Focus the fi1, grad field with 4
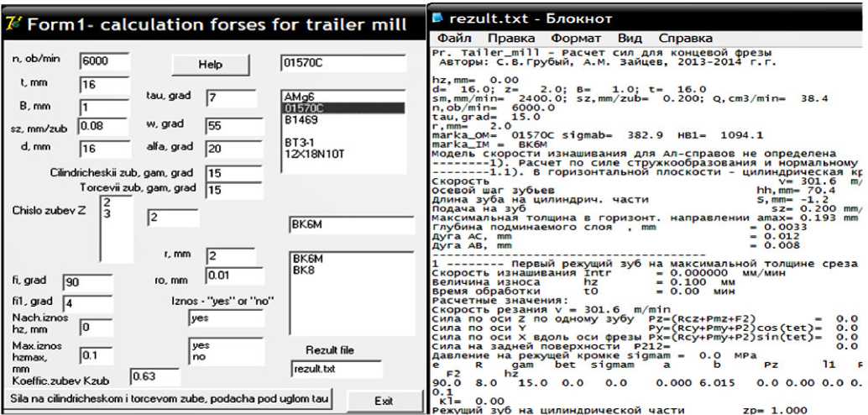This screenshot has width=868, height=415. (87, 303)
